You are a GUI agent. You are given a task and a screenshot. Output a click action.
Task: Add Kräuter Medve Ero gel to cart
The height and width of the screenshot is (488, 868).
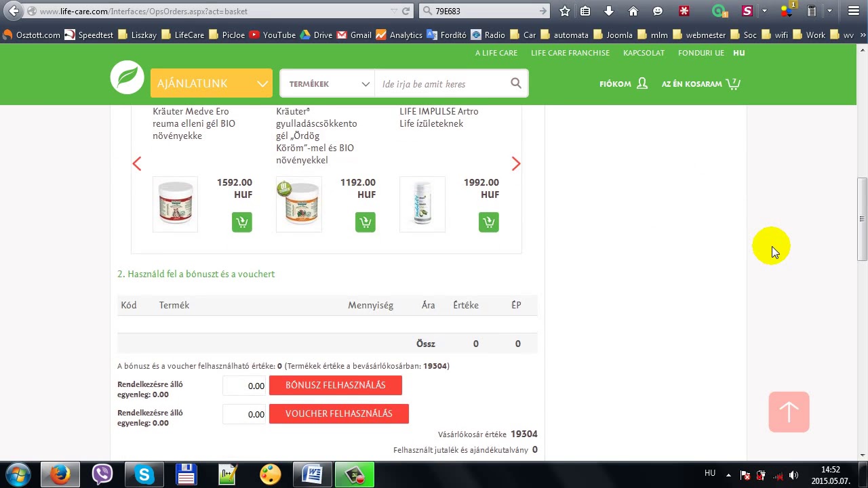(x=242, y=222)
